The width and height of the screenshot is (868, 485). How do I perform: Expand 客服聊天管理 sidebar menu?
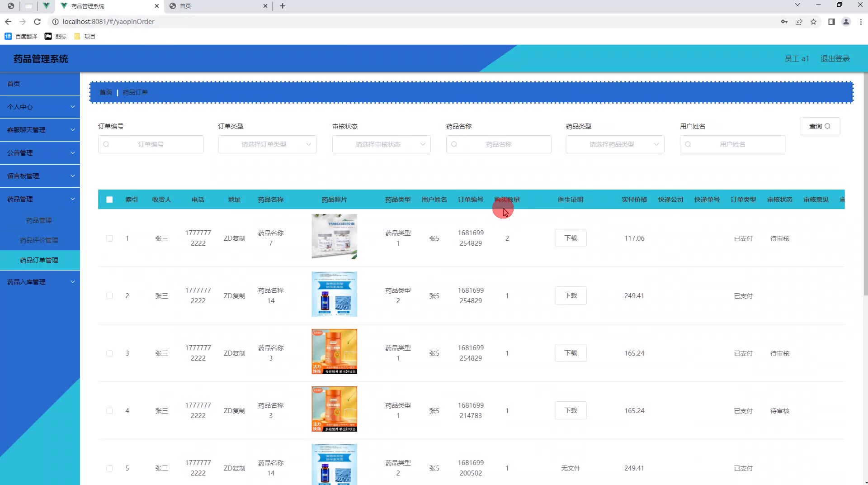pos(40,130)
